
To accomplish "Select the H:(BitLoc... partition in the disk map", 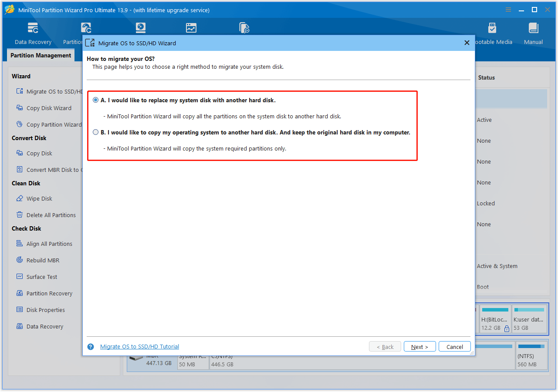I will [x=495, y=320].
